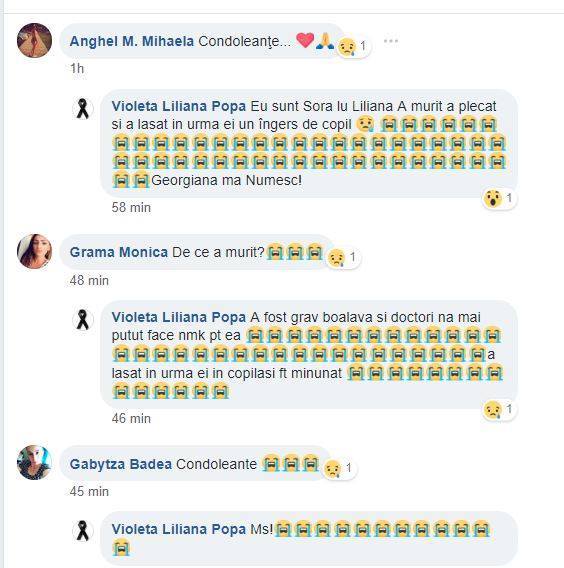Screen dimensions: 564x568
Task: Click the 48 min timestamp
Action: tap(89, 280)
